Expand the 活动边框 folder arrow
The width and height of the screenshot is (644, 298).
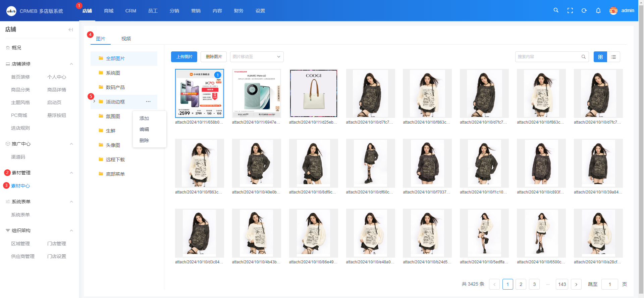tap(94, 101)
